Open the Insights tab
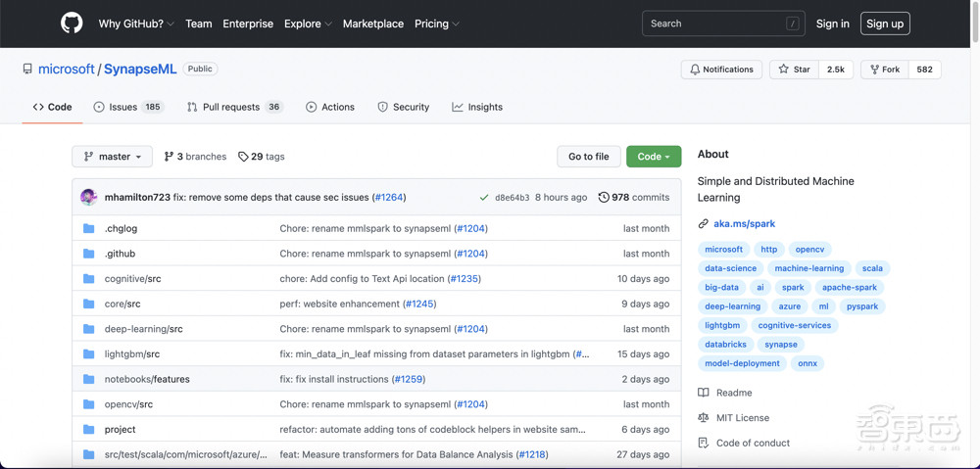Screen dimensions: 980x469 pos(477,107)
